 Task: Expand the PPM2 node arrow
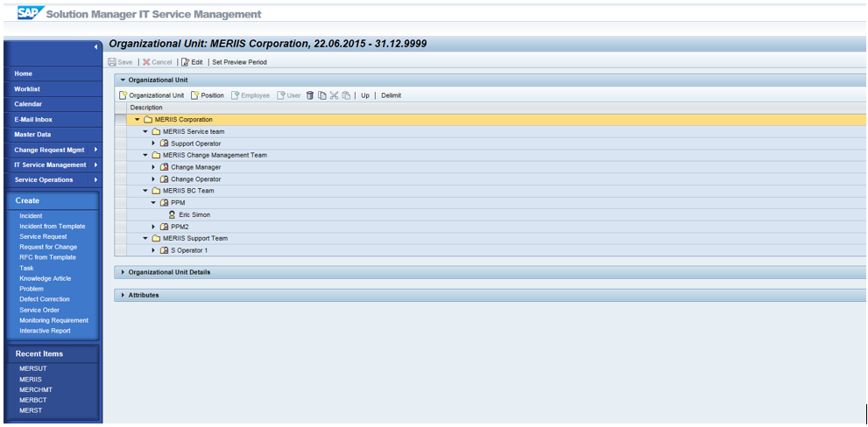[x=154, y=227]
